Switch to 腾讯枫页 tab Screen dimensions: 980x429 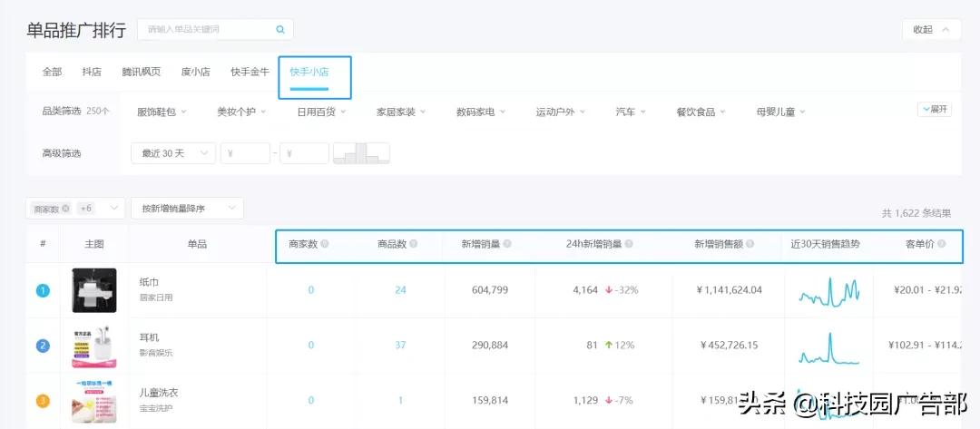[142, 72]
